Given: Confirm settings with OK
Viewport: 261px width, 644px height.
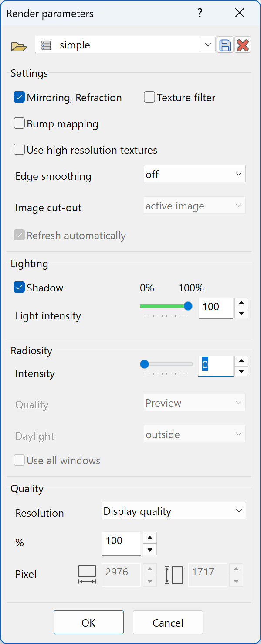Looking at the screenshot, I should pos(88,622).
